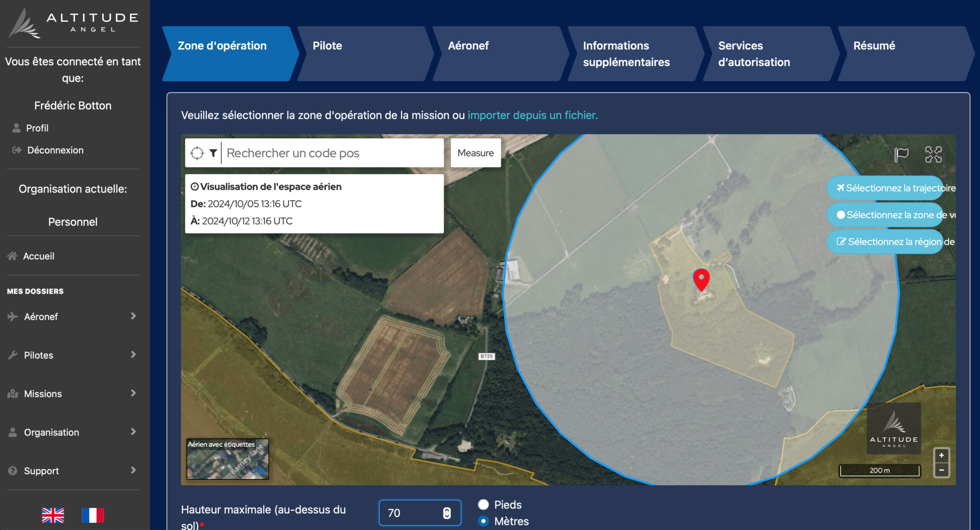Click the Pilotes wrench icon
Image resolution: width=980 pixels, height=530 pixels.
click(x=13, y=355)
